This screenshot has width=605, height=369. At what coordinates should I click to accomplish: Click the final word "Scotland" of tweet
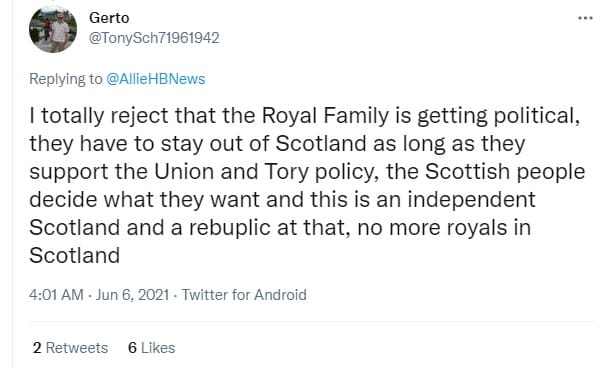click(x=74, y=255)
